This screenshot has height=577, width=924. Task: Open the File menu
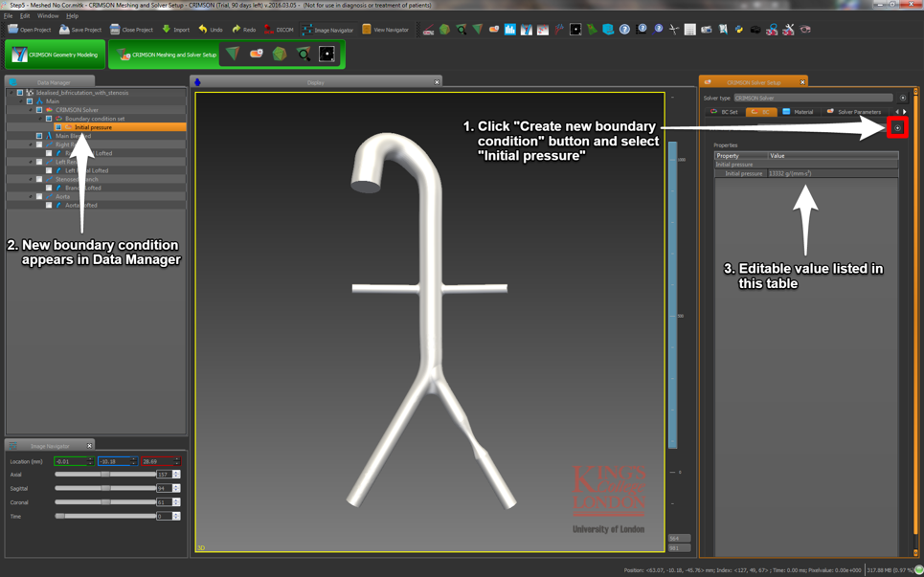tap(8, 16)
